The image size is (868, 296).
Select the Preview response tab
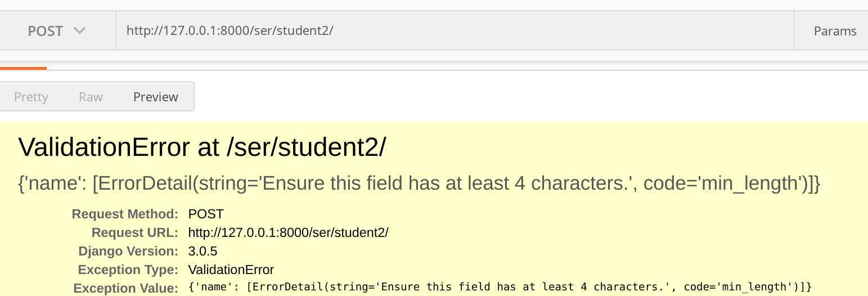point(155,97)
